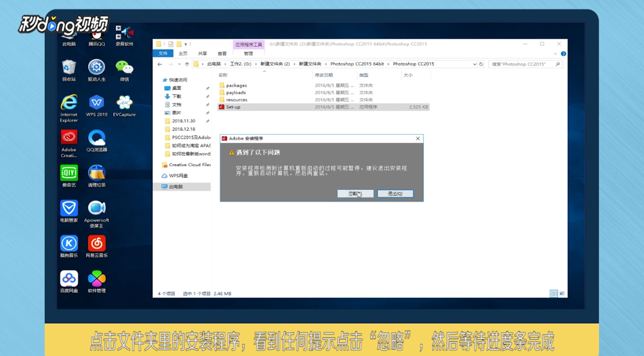Viewport: 644px width, 356px height.
Task: Click 此电脑 in the address breadcrumb
Action: point(214,64)
